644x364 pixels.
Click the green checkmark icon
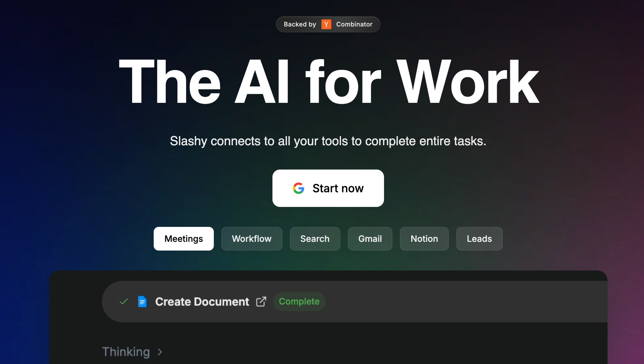tap(124, 301)
